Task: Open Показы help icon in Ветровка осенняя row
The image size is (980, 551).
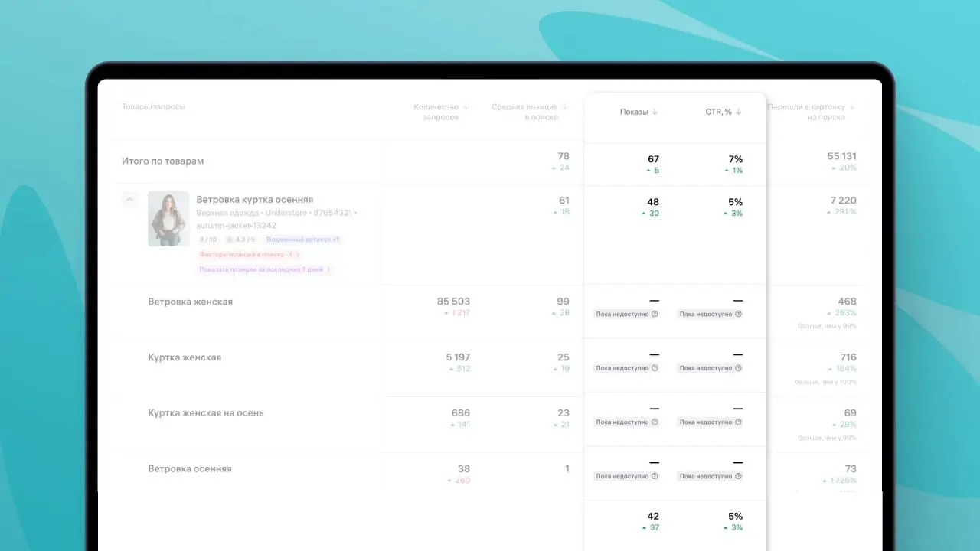Action: [655, 476]
